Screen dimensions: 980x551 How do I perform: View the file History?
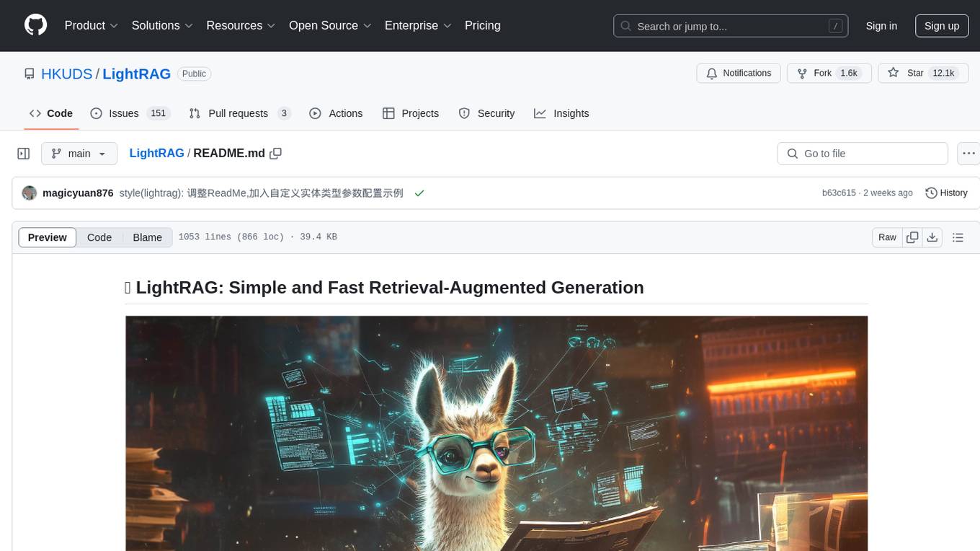click(x=946, y=193)
